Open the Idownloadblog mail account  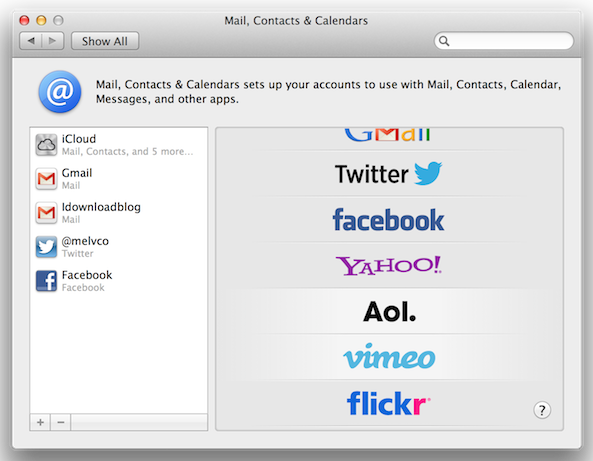click(x=119, y=213)
